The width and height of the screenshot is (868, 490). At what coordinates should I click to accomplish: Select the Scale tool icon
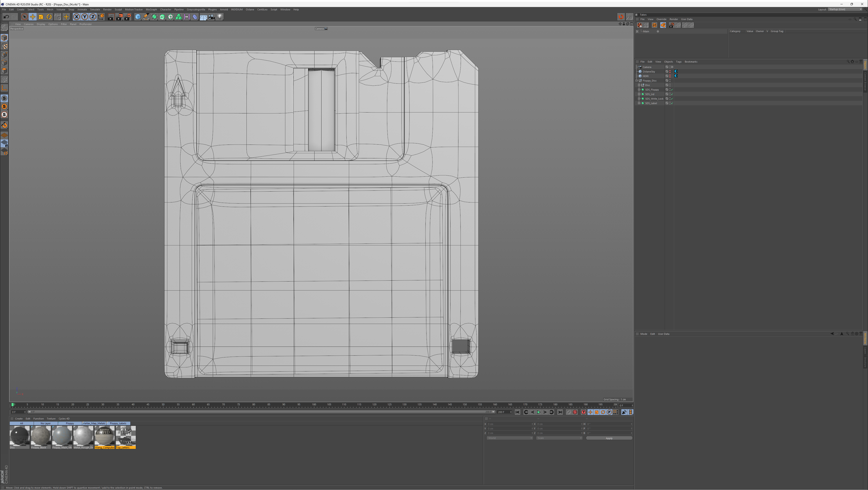pos(41,17)
